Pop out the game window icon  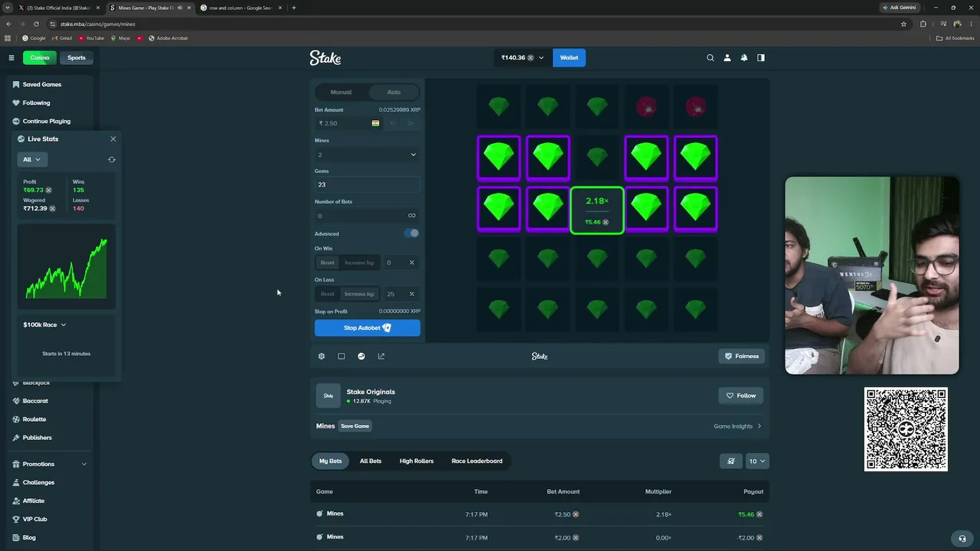(381, 356)
